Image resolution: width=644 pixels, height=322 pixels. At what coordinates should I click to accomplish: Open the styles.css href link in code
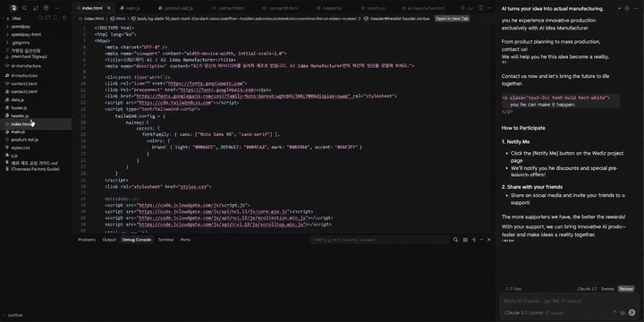[x=193, y=187]
